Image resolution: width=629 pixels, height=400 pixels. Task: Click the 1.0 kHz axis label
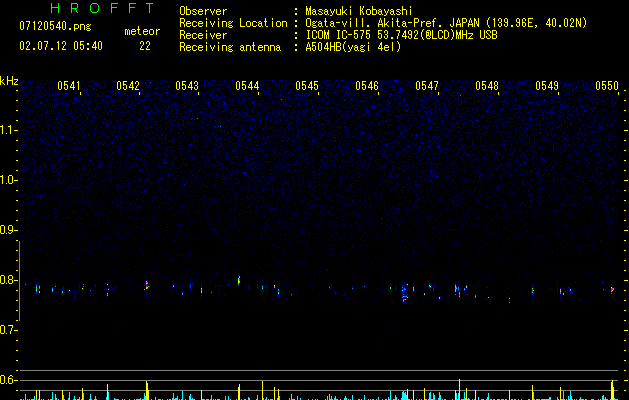pos(8,180)
